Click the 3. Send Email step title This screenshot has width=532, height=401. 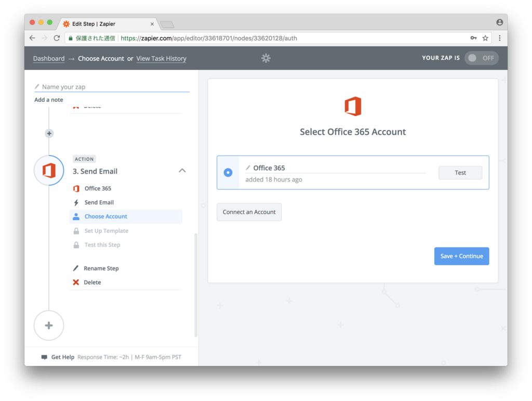pyautogui.click(x=95, y=171)
